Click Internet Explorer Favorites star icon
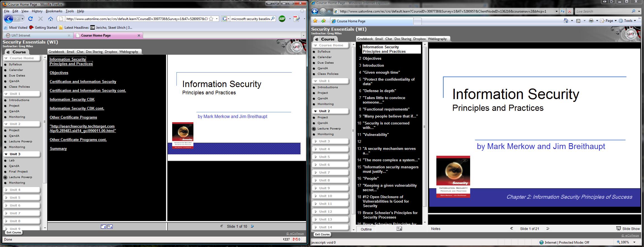The image size is (644, 247). [315, 21]
